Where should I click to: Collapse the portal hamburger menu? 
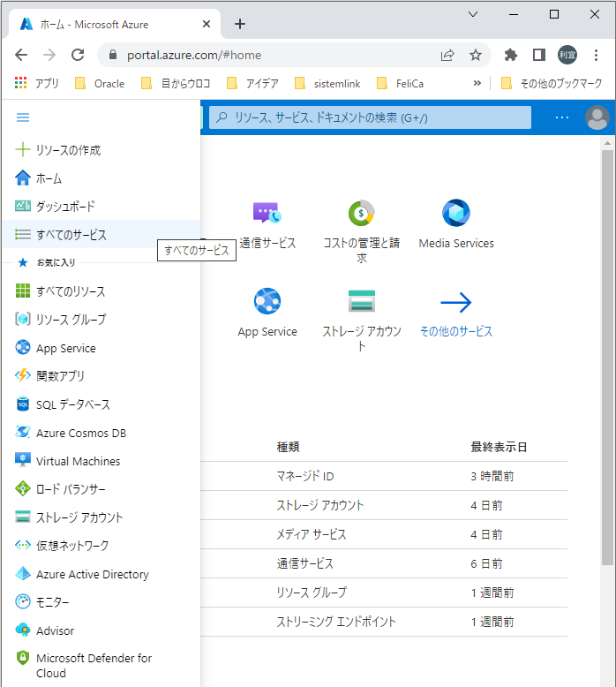pyautogui.click(x=23, y=117)
